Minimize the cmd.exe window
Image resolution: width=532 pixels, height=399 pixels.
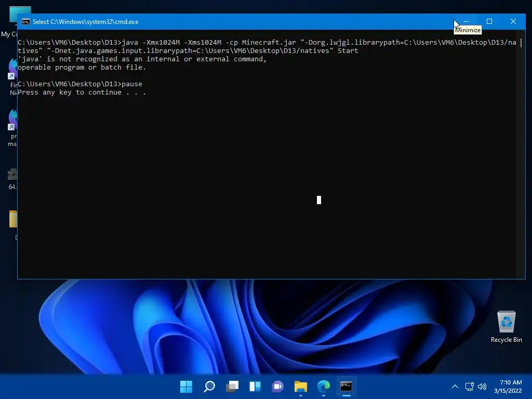[x=466, y=21]
